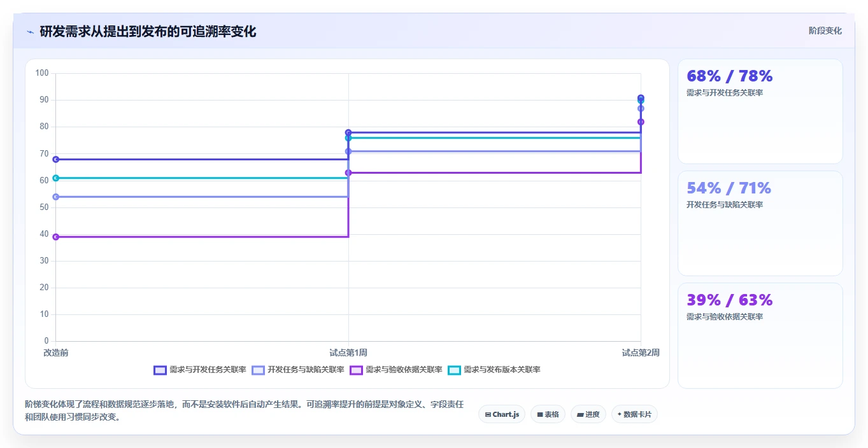Click the card caption 开发任务与缺陷关联率
Screen dimensions: 868x448
(x=725, y=205)
